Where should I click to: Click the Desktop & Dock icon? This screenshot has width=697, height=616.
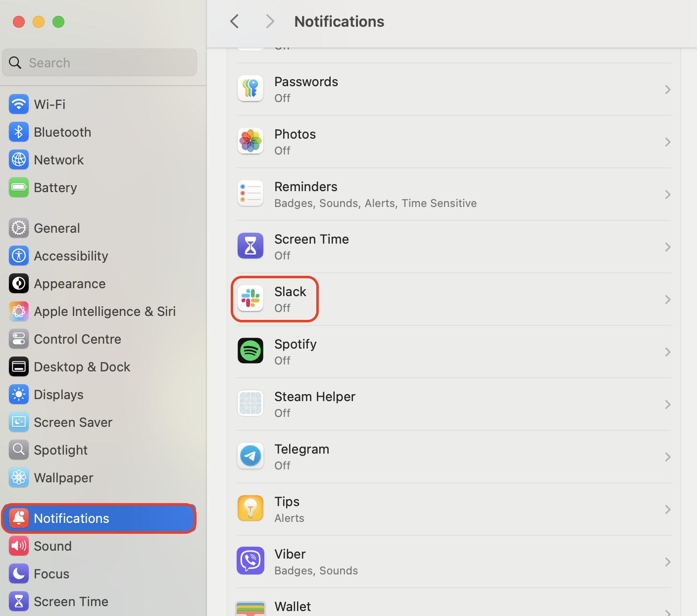pos(19,367)
